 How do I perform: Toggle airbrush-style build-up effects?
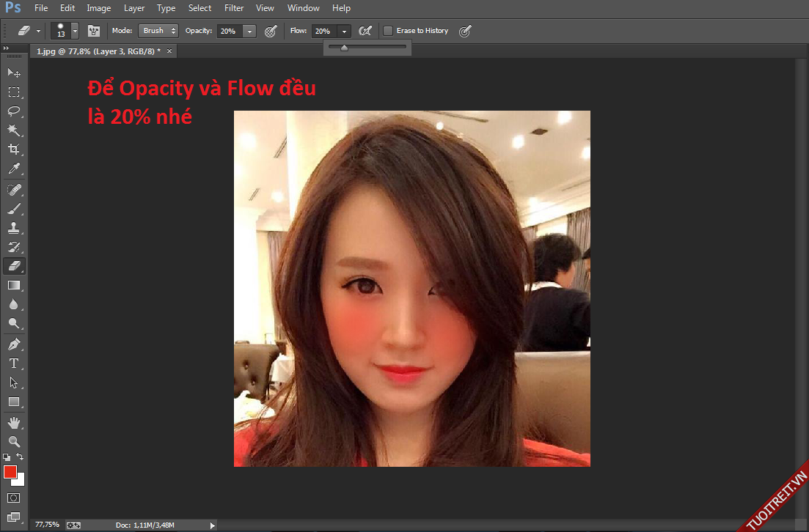(x=365, y=31)
